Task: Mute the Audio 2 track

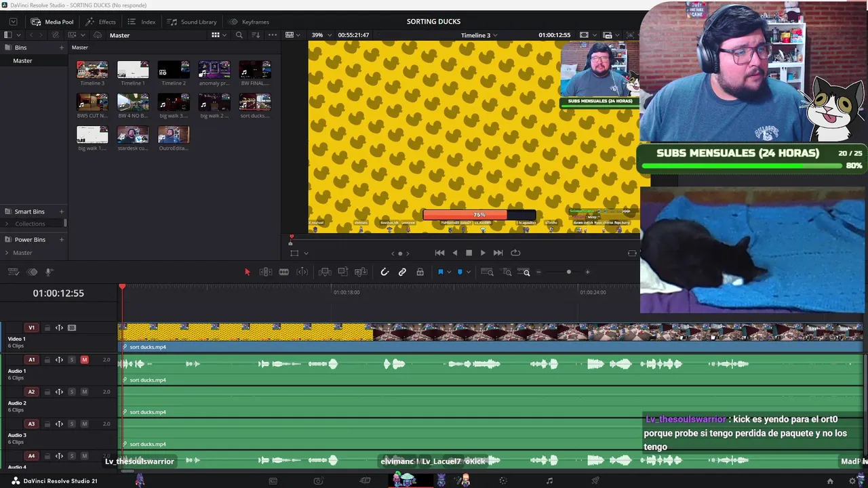Action: coord(84,392)
